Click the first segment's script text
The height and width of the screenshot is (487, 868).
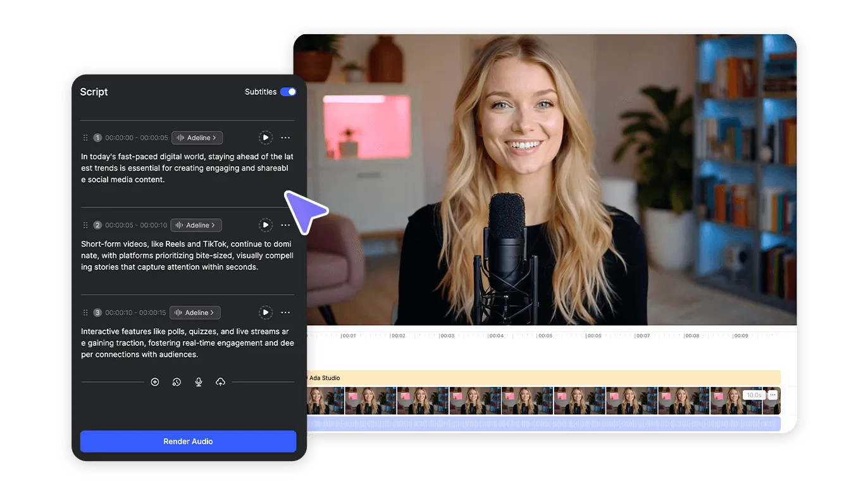tap(187, 168)
